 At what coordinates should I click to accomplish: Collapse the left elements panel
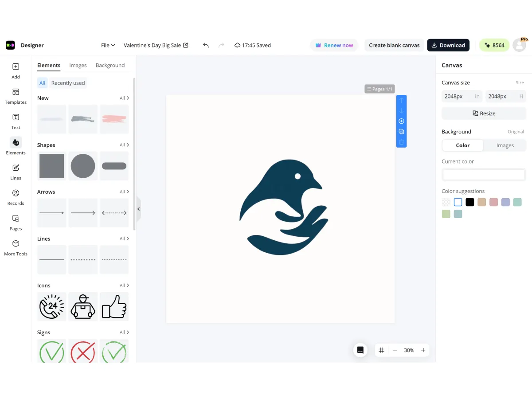coord(138,209)
